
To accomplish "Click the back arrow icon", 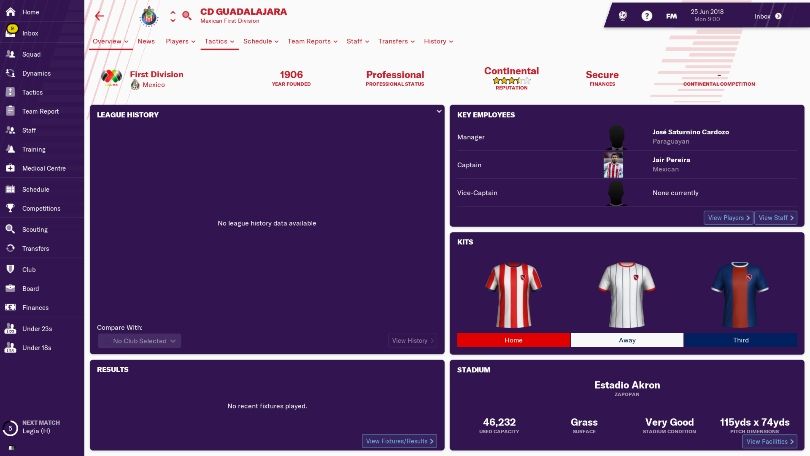I will [100, 16].
